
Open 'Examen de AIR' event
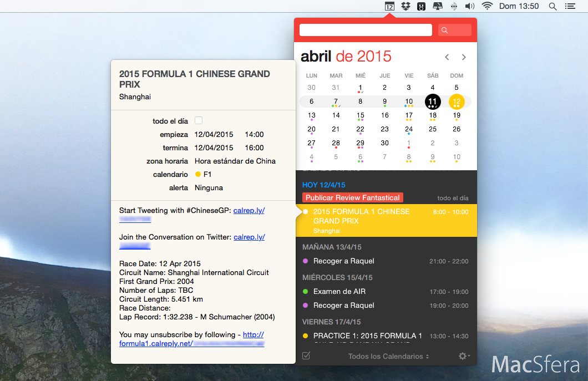386,291
